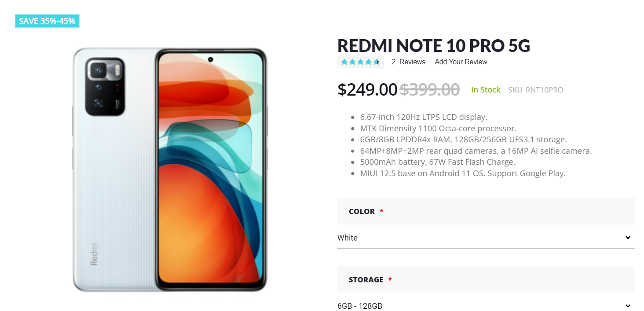The image size is (644, 311).
Task: Click the crossed-out $399.00 price
Action: (430, 89)
